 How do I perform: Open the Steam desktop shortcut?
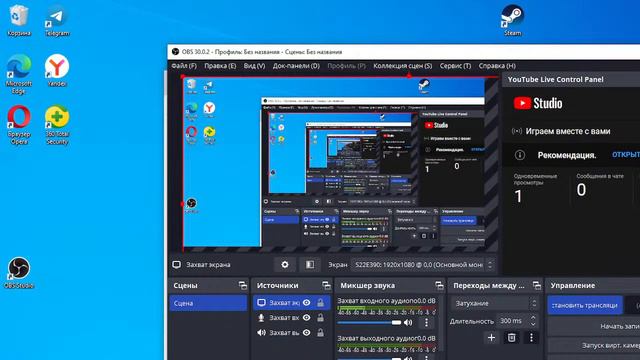point(512,20)
